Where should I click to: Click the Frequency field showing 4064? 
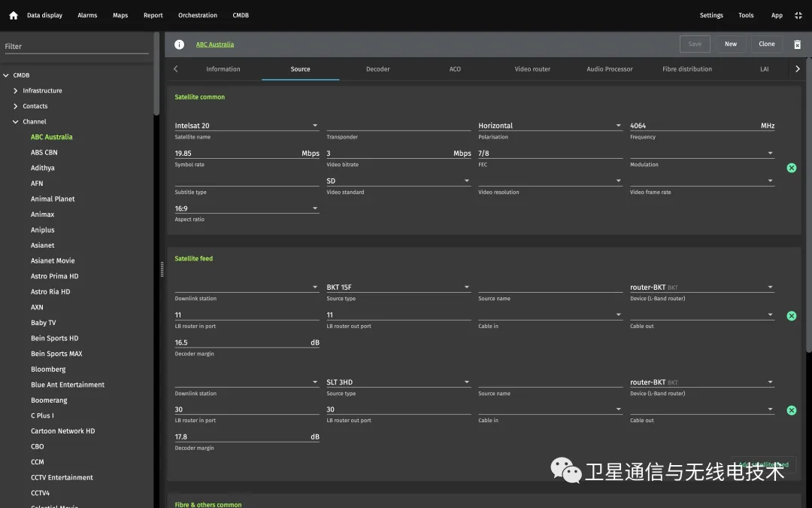tap(701, 126)
